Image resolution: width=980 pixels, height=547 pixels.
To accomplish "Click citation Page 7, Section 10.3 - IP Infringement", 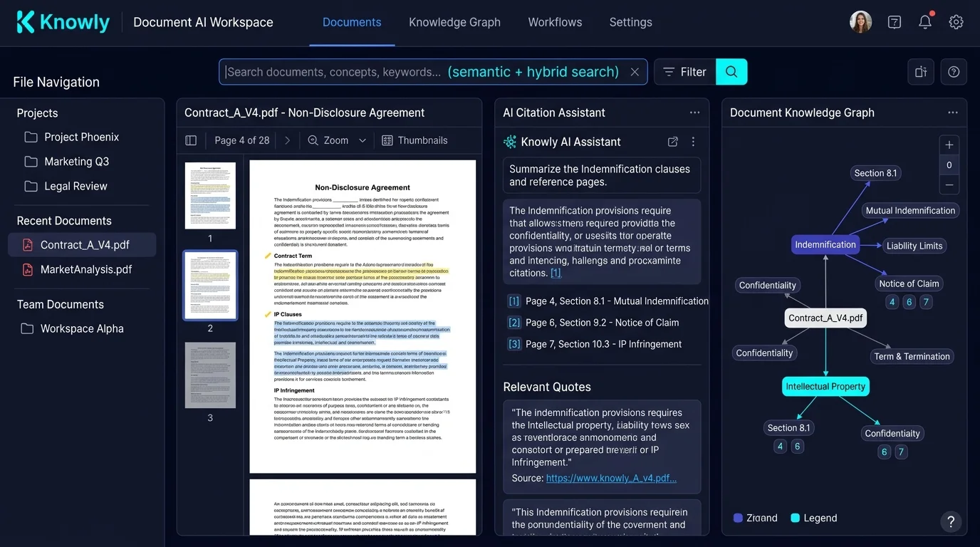I will [594, 344].
